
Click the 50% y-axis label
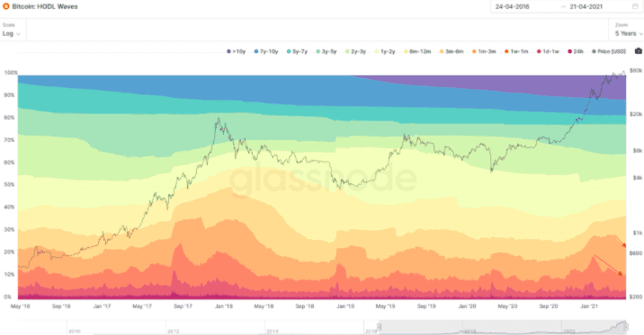pyautogui.click(x=10, y=185)
